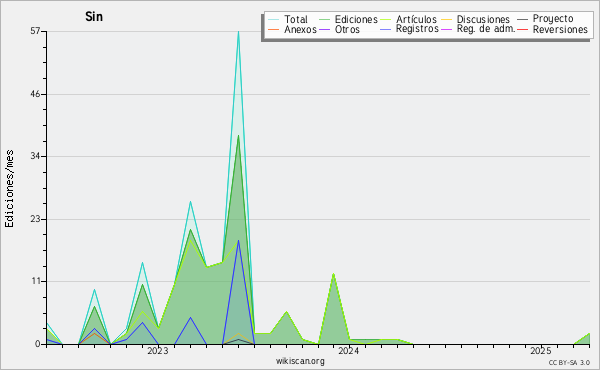The image size is (600, 370).
Task: Click the blue Registros peak under the tallest spike
Action: point(238,241)
